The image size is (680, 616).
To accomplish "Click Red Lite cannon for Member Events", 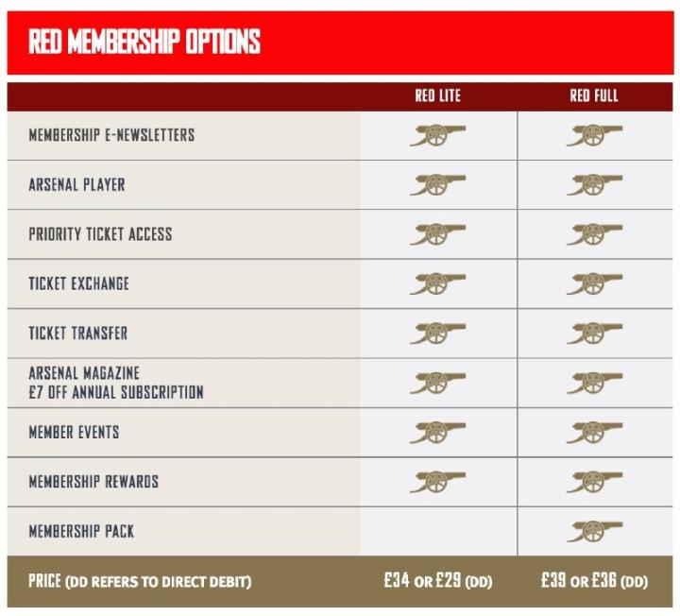I will pyautogui.click(x=437, y=433).
